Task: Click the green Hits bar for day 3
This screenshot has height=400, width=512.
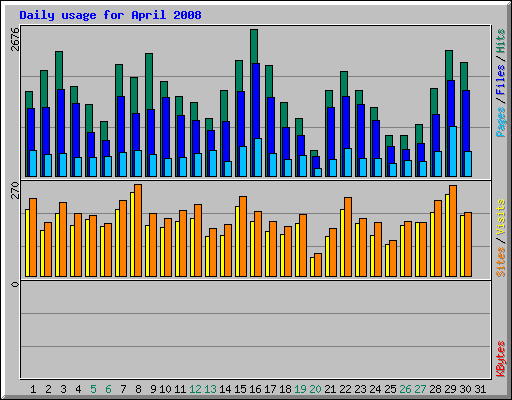Action: pyautogui.click(x=59, y=70)
